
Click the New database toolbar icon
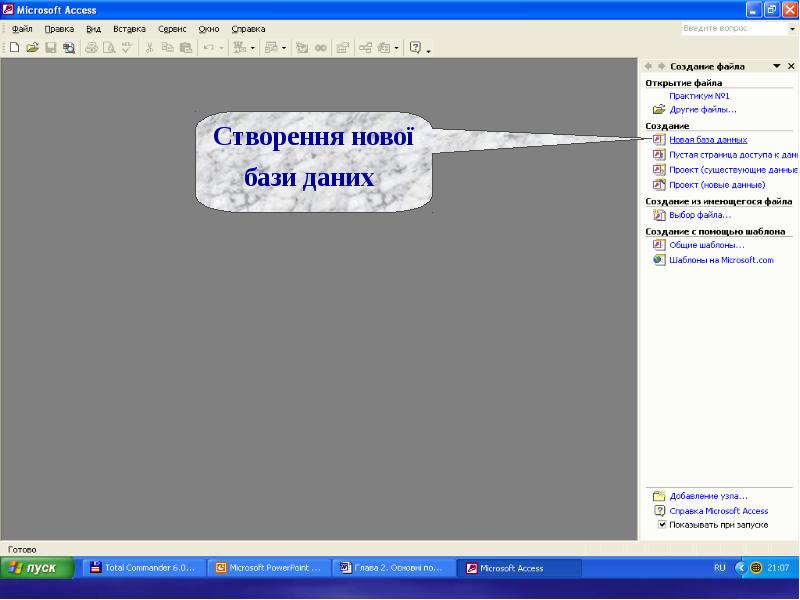pyautogui.click(x=15, y=47)
